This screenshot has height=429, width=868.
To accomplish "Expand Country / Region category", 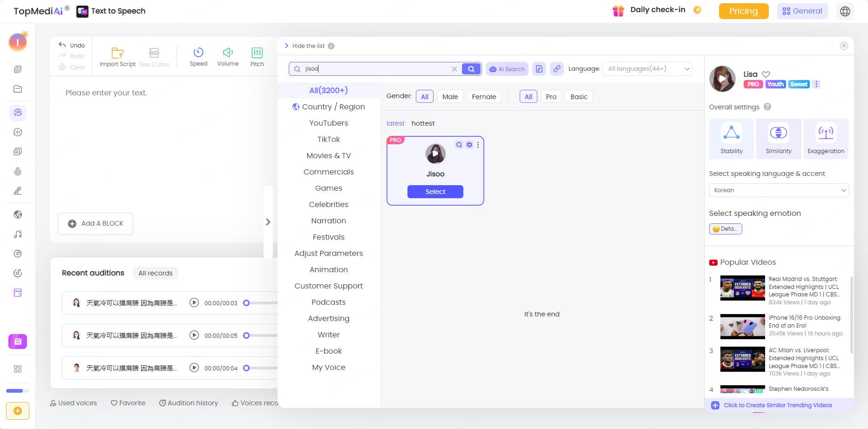I will (x=328, y=107).
